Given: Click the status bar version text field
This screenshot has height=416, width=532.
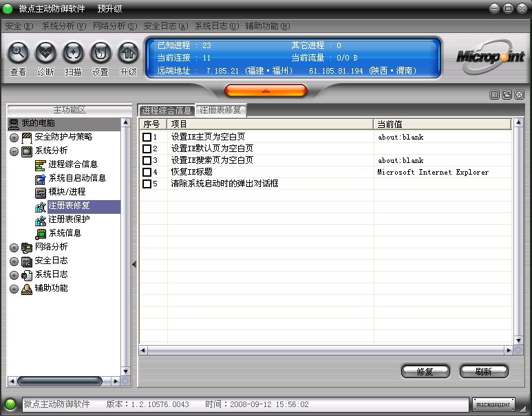Looking at the screenshot, I should (x=245, y=404).
